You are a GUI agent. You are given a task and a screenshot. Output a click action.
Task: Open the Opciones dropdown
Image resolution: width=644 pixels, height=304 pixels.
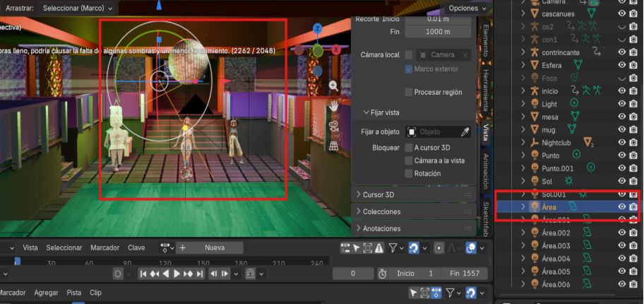coord(467,8)
